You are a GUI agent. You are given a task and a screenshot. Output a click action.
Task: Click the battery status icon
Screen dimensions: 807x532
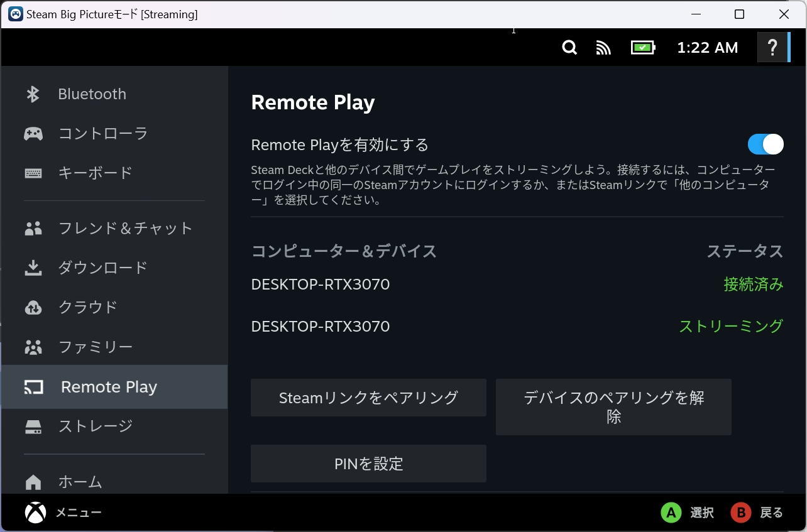click(643, 48)
